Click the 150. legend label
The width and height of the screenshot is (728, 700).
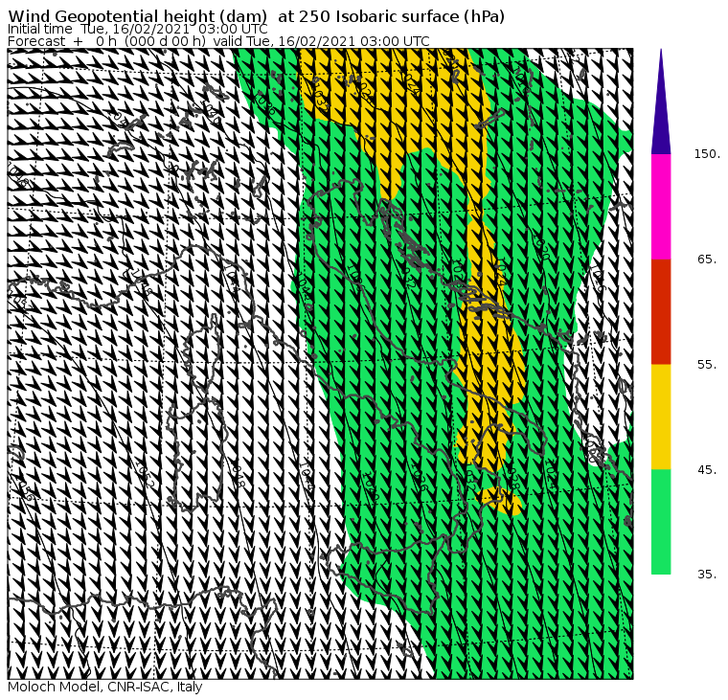point(707,154)
